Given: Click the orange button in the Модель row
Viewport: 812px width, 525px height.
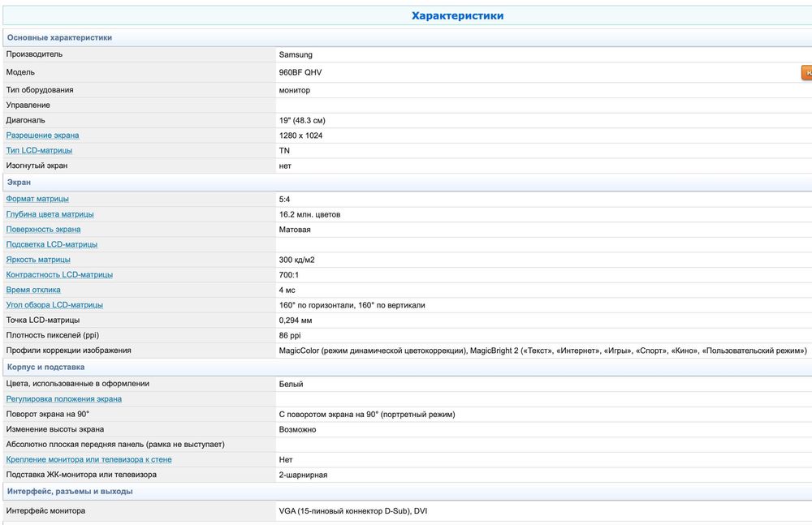Looking at the screenshot, I should pos(806,72).
